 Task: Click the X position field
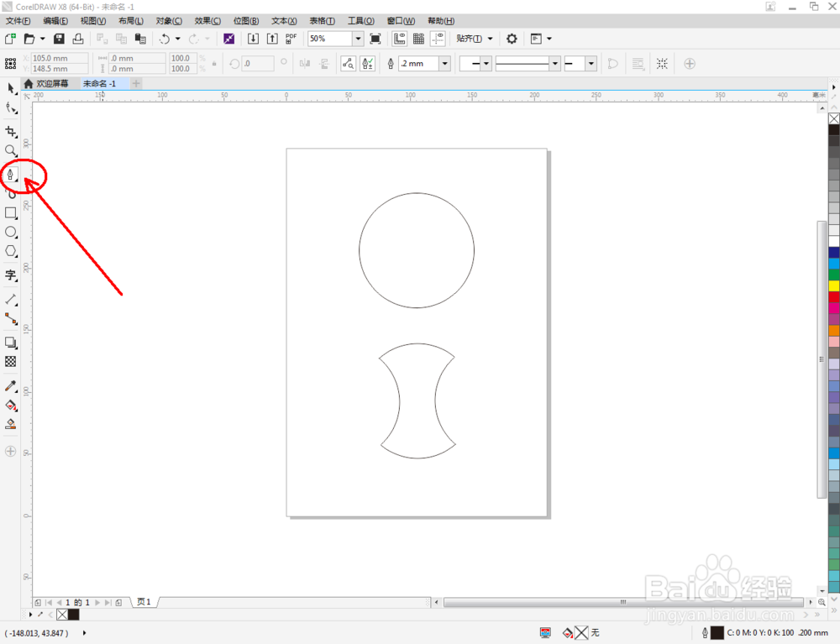[x=60, y=58]
